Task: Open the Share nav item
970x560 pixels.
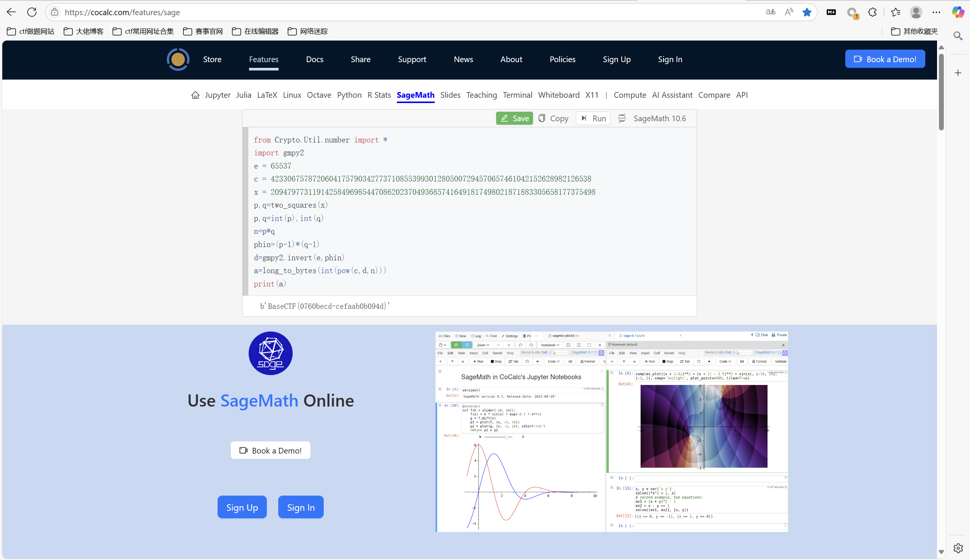Action: [x=360, y=59]
